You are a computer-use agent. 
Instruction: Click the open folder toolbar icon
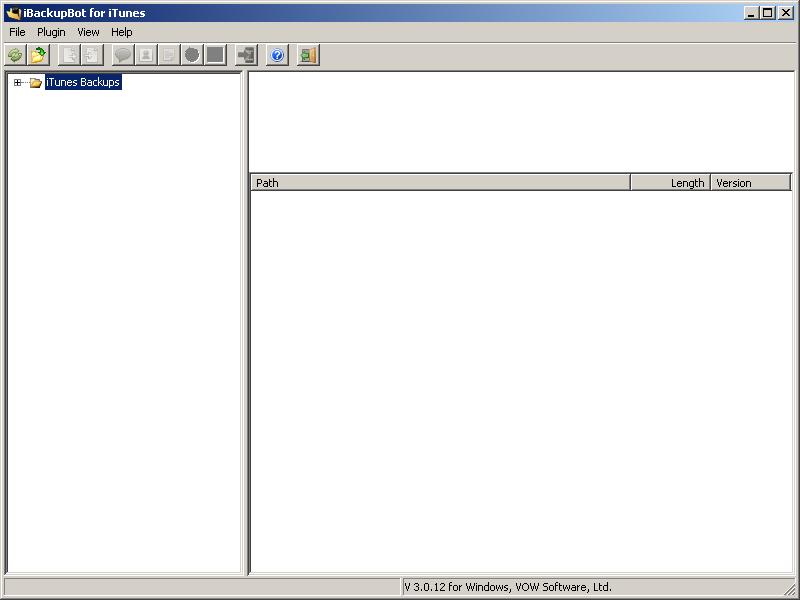pos(38,55)
